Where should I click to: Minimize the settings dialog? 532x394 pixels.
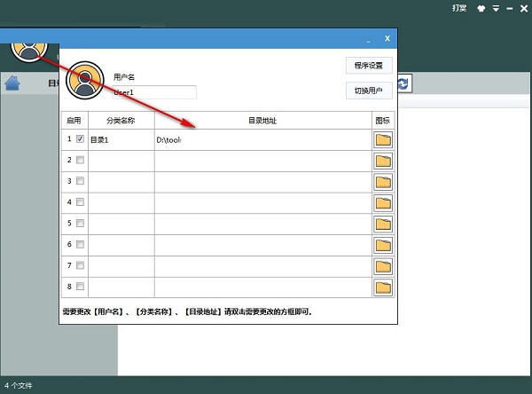click(x=369, y=39)
